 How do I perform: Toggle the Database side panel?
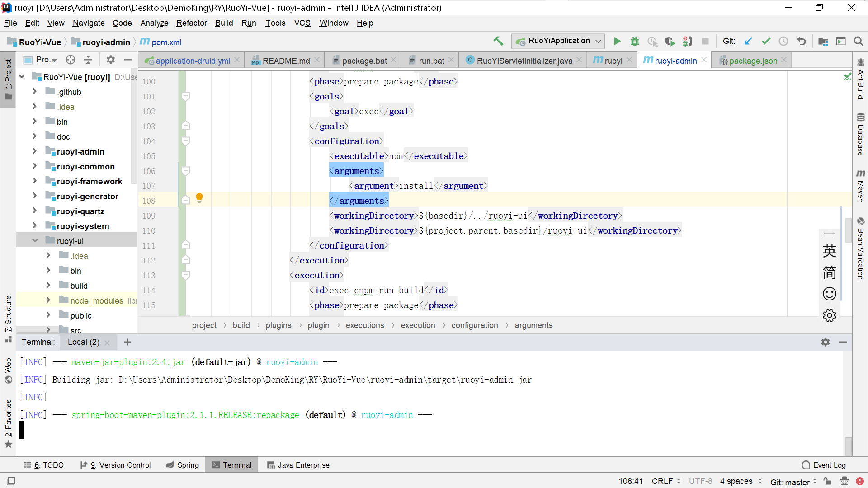[860, 135]
